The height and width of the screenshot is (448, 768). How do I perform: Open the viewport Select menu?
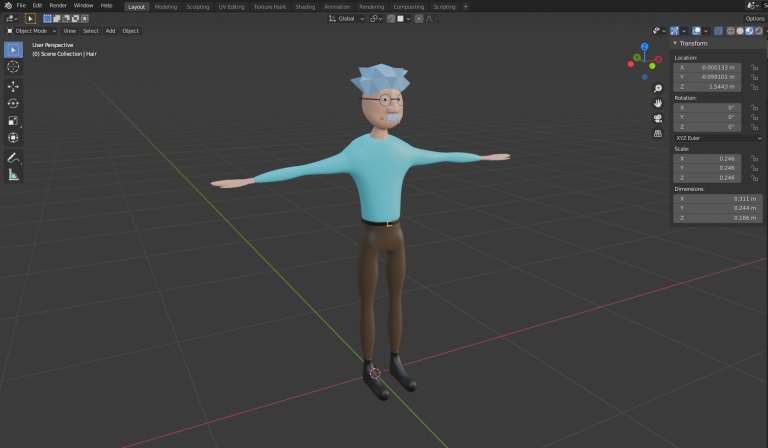pos(91,31)
